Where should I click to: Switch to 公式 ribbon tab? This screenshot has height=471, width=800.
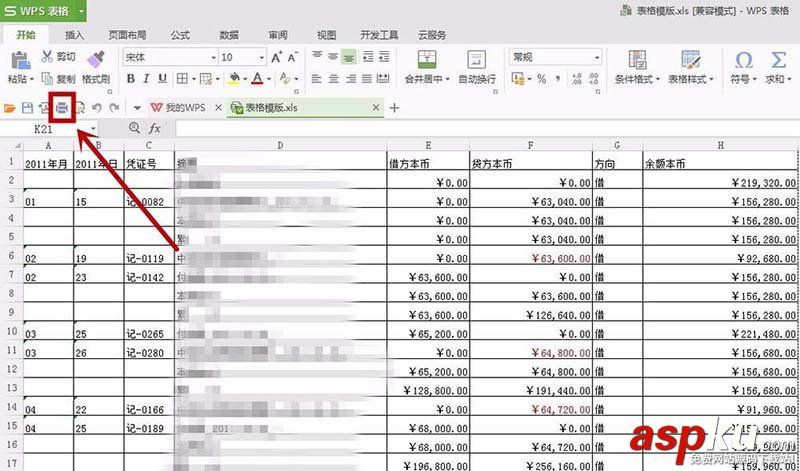(180, 35)
